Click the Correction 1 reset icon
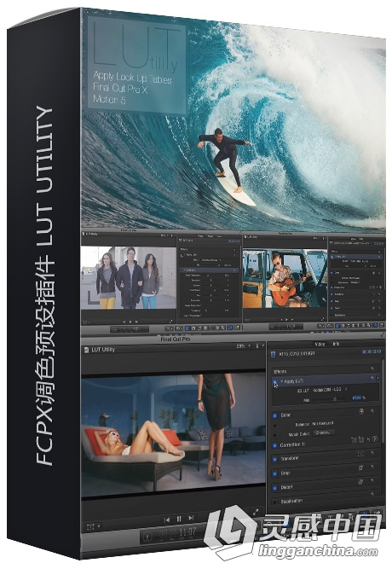This screenshot has width=392, height=569. 368,439
